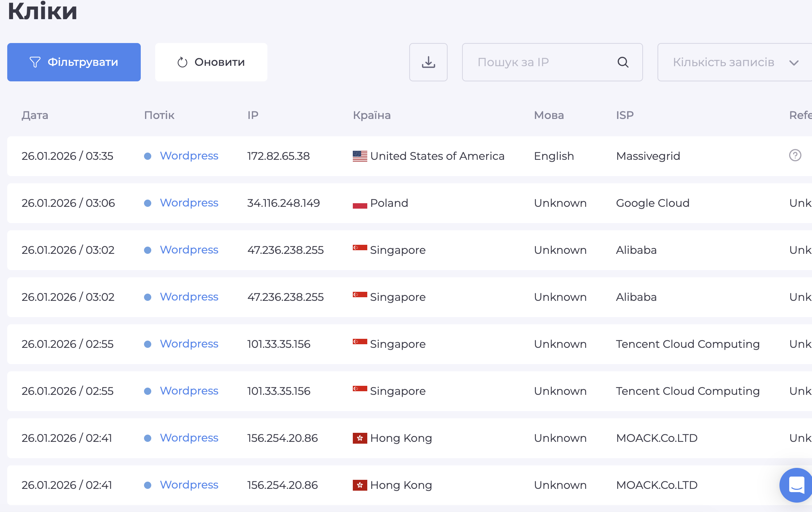
Task: Open the chat support bubble
Action: click(x=796, y=485)
